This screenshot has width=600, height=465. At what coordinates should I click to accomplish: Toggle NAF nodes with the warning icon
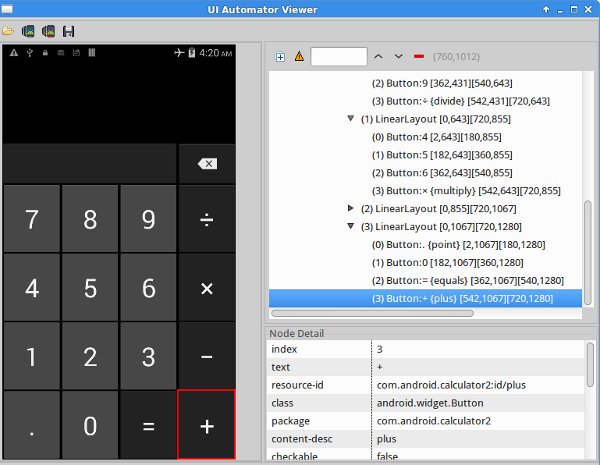[x=299, y=57]
